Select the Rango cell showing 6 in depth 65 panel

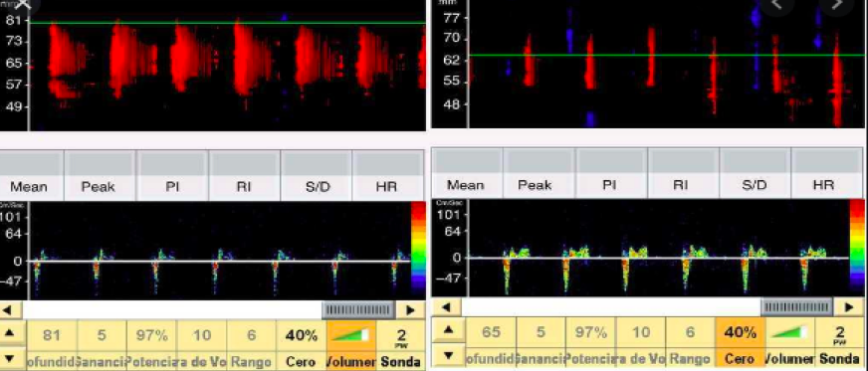coord(690,342)
